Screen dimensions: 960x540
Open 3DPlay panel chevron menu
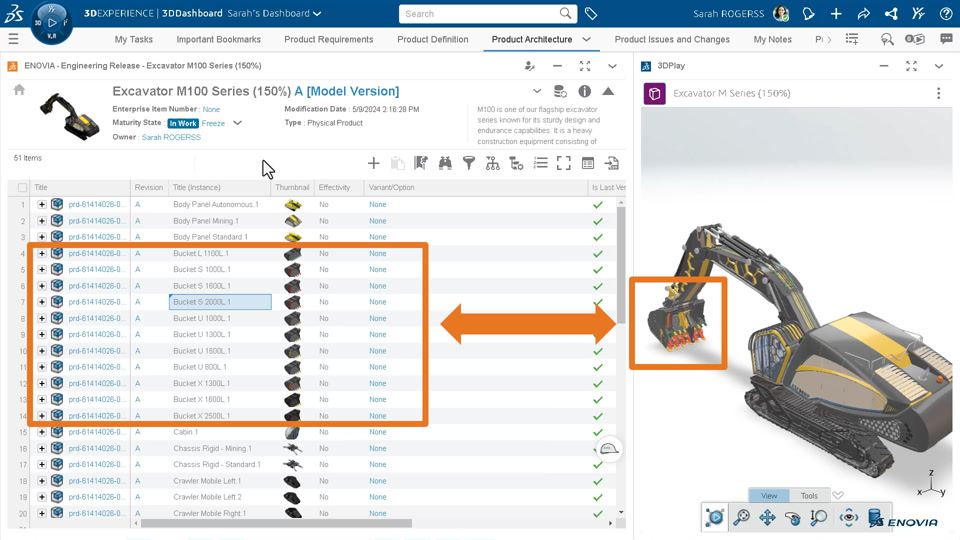(939, 66)
